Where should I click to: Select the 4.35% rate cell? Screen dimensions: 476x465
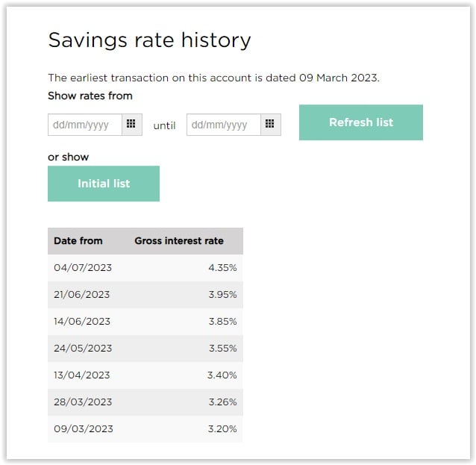(x=222, y=267)
